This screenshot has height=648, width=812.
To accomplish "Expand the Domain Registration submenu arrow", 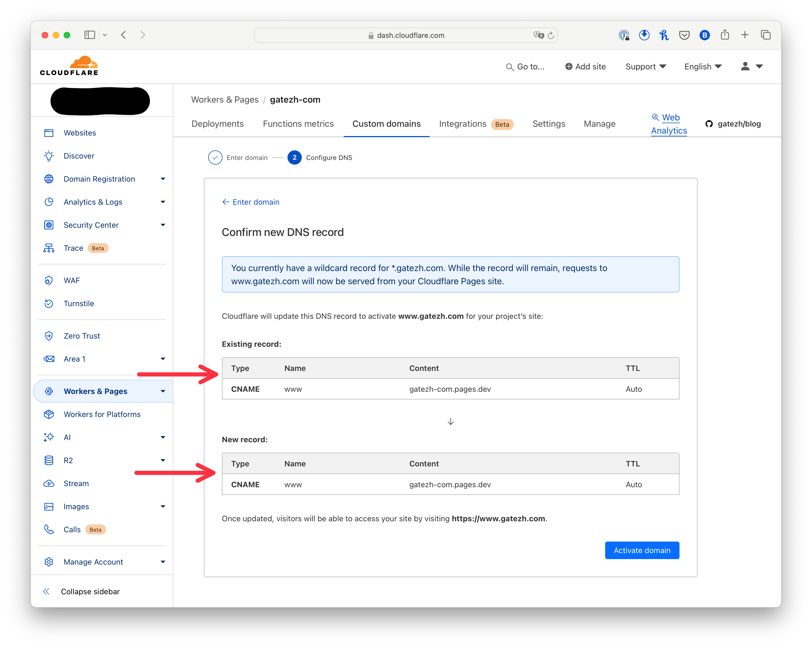I will 163,179.
